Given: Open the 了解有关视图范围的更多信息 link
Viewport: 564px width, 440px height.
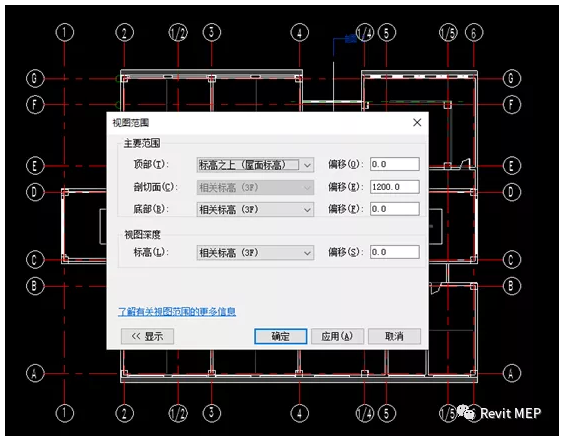Looking at the screenshot, I should coord(177,311).
